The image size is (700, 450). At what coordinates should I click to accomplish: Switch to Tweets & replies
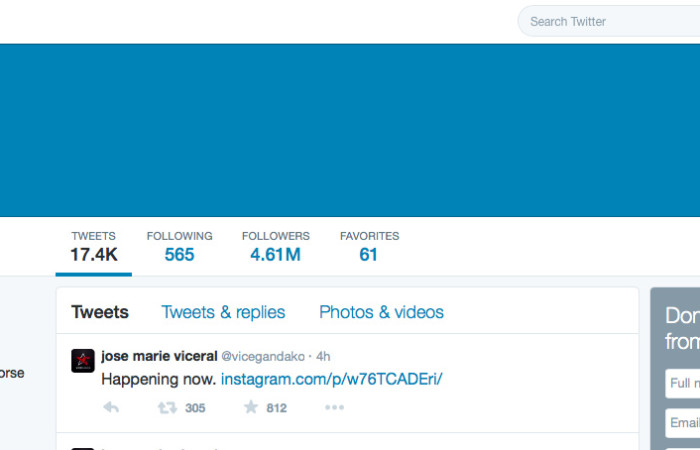tap(223, 312)
